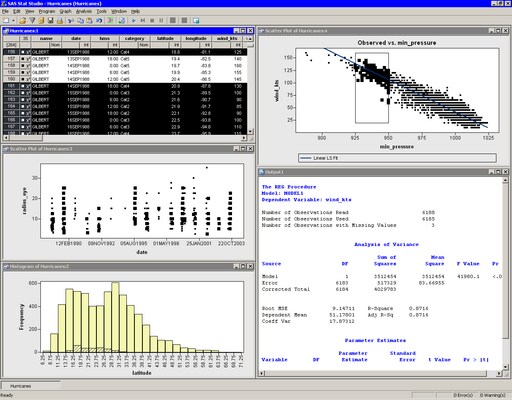Click the name column header

click(46, 39)
